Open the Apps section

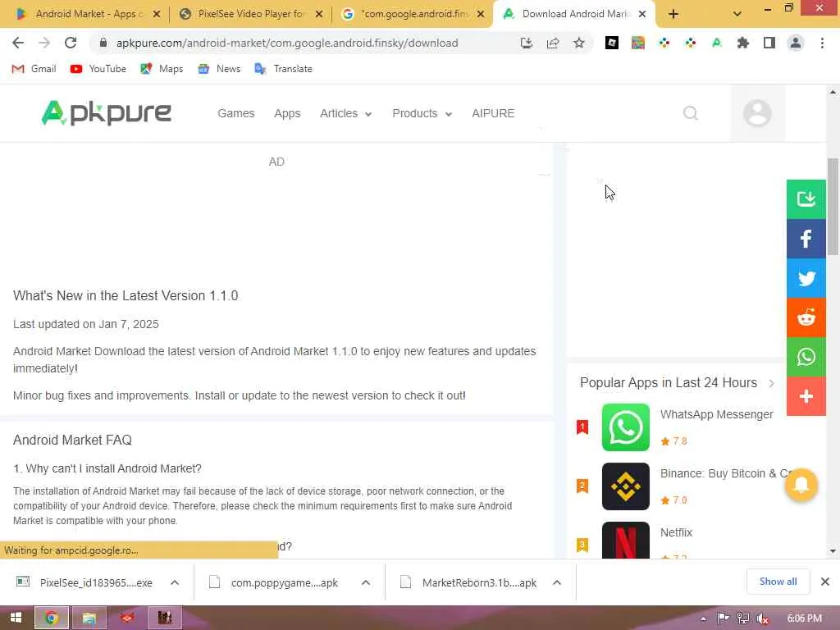click(x=287, y=113)
